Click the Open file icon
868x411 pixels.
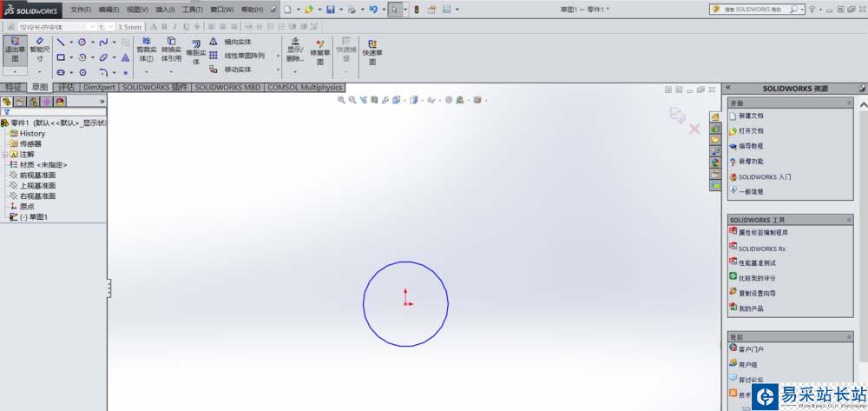point(309,10)
